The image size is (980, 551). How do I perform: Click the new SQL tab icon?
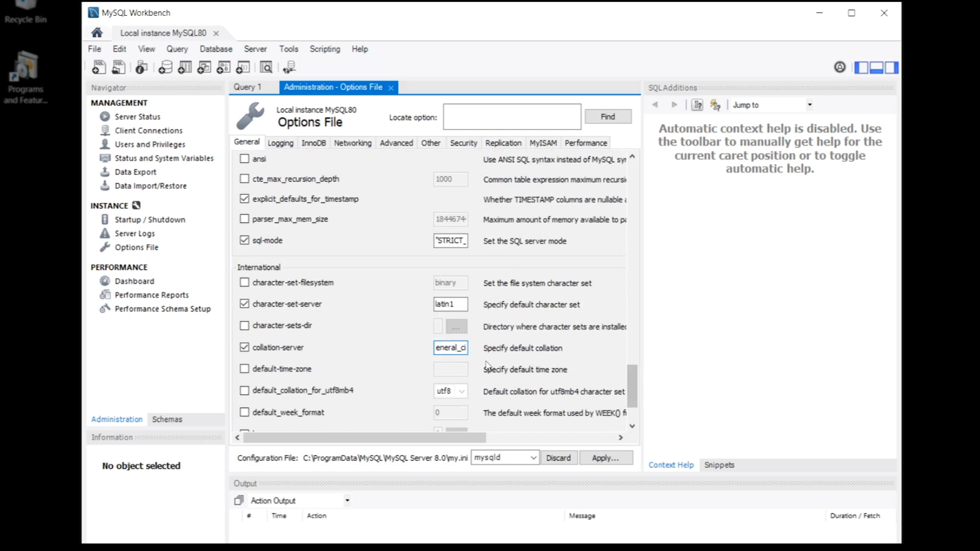point(99,67)
